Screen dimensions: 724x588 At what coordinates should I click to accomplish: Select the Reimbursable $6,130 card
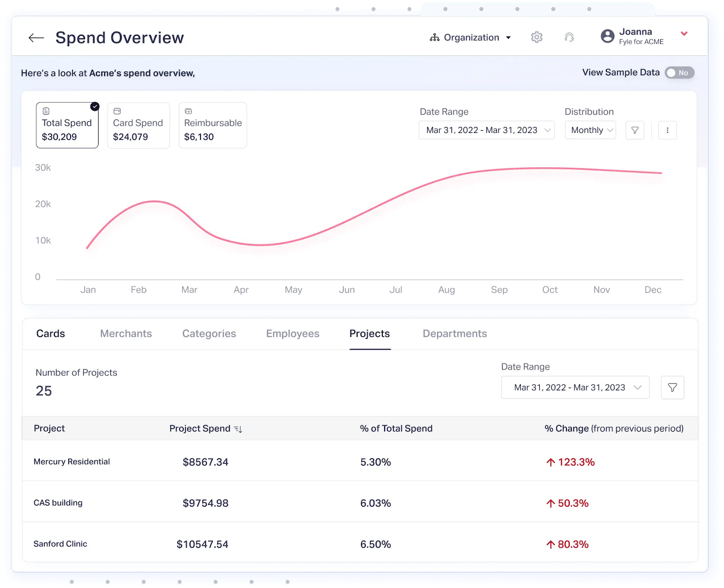coord(212,125)
